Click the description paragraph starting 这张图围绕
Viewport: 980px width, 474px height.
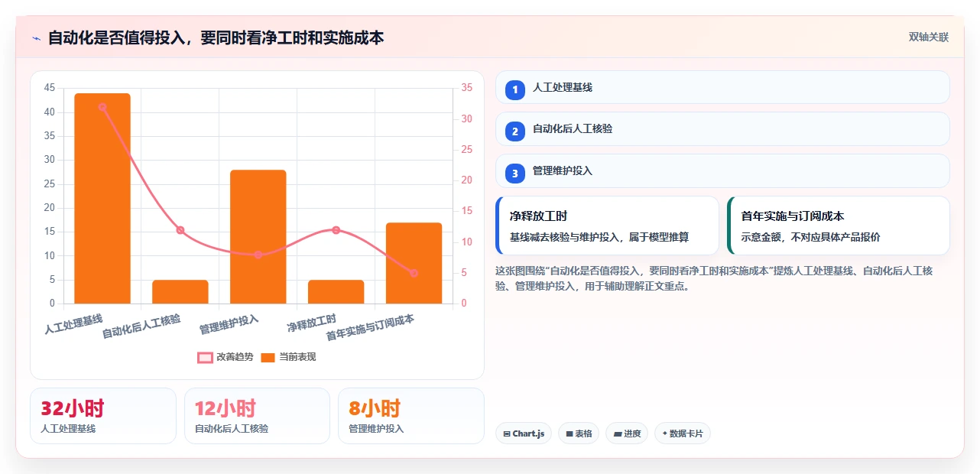click(x=714, y=278)
